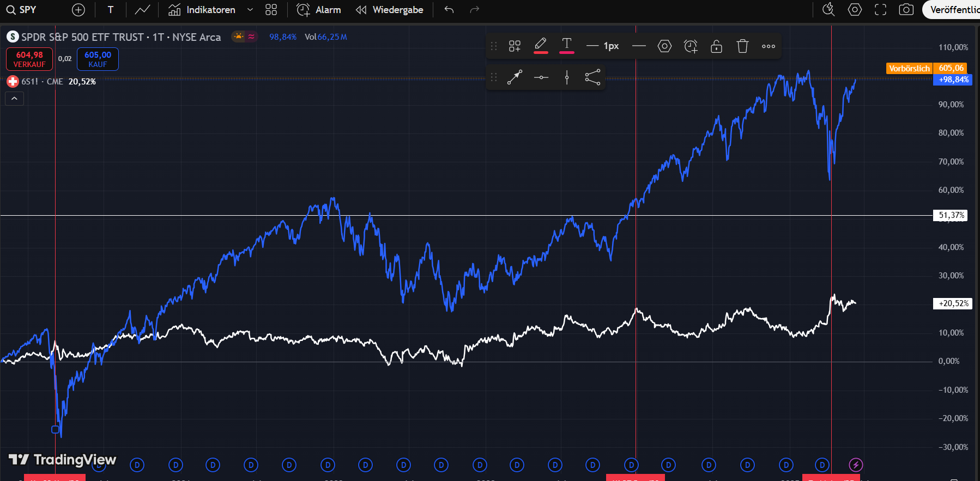Click the 605,00 KAUF button
Screen dimensions: 980x481
pos(98,59)
